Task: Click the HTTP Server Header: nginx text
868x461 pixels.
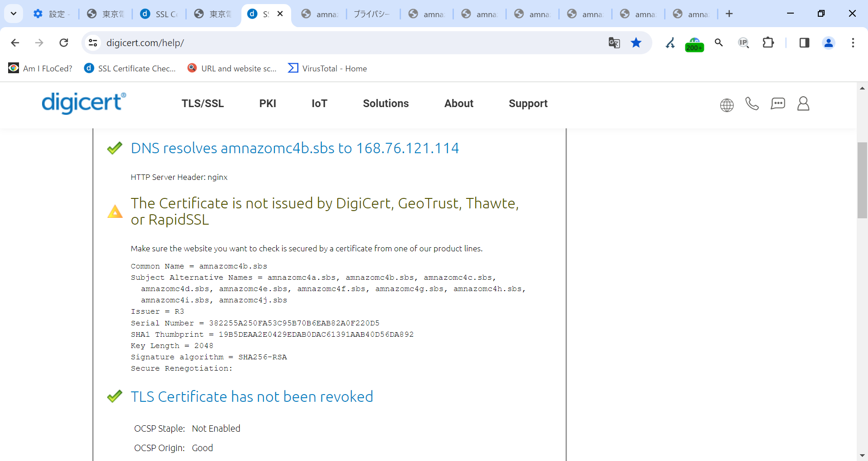Action: [x=179, y=177]
